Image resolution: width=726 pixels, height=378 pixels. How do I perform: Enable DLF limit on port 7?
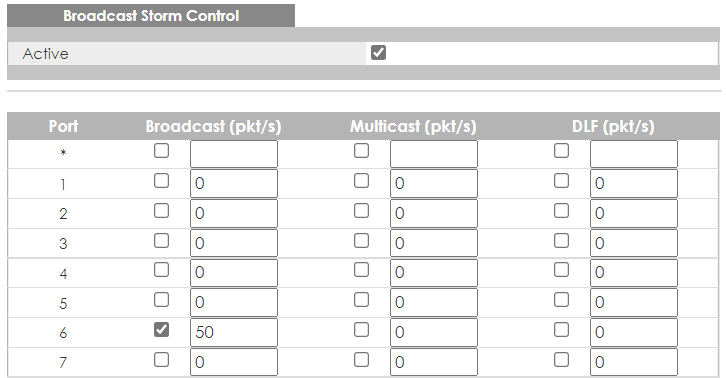click(561, 359)
